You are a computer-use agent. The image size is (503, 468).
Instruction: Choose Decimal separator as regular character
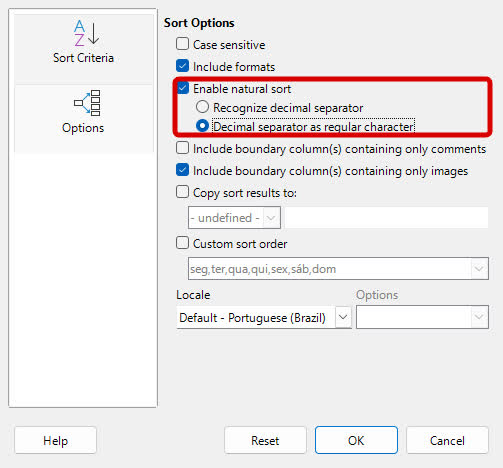(x=202, y=126)
